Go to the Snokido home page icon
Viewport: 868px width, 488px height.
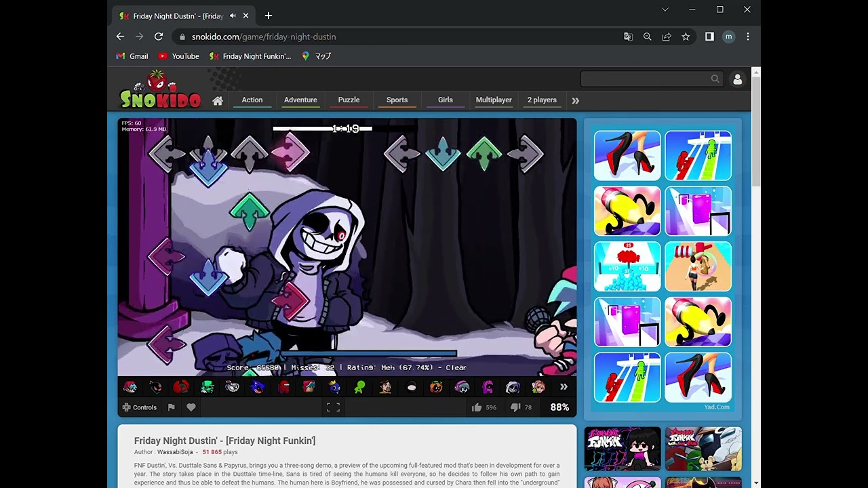click(218, 100)
